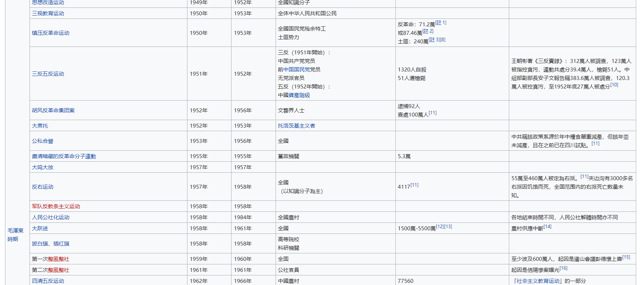Select 1984年 end year of 人民公社化运动

click(x=243, y=217)
